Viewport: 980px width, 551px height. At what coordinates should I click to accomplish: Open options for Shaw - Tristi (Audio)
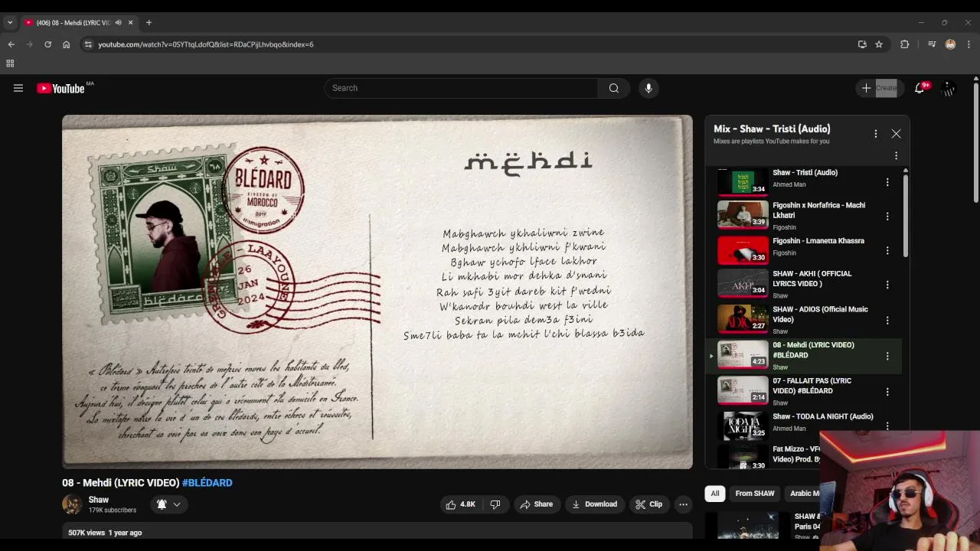coord(887,182)
